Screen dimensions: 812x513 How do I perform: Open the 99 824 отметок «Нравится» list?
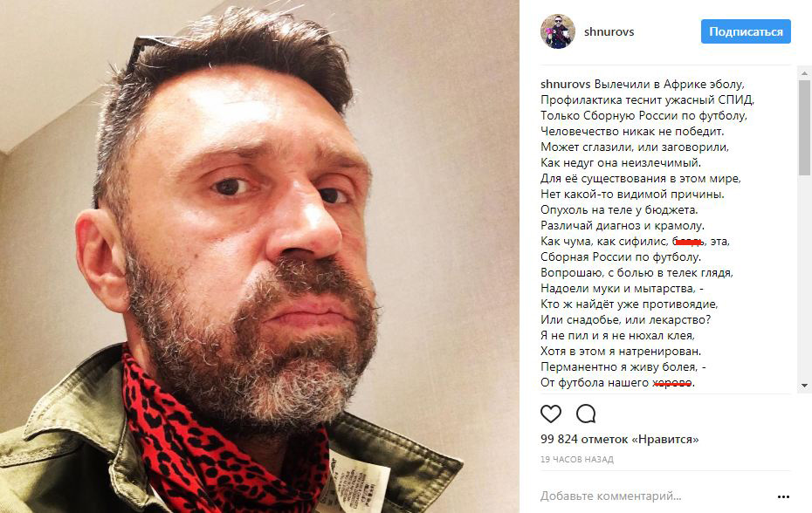pyautogui.click(x=619, y=439)
